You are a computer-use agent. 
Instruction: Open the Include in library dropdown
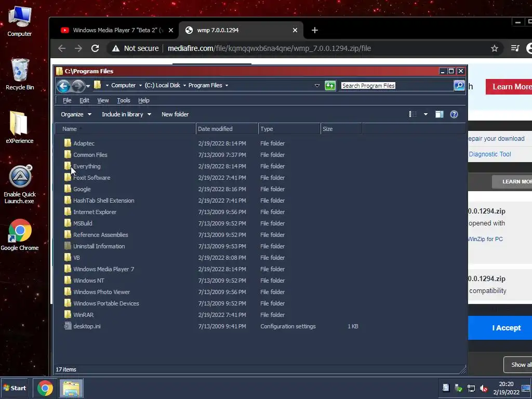click(x=126, y=114)
